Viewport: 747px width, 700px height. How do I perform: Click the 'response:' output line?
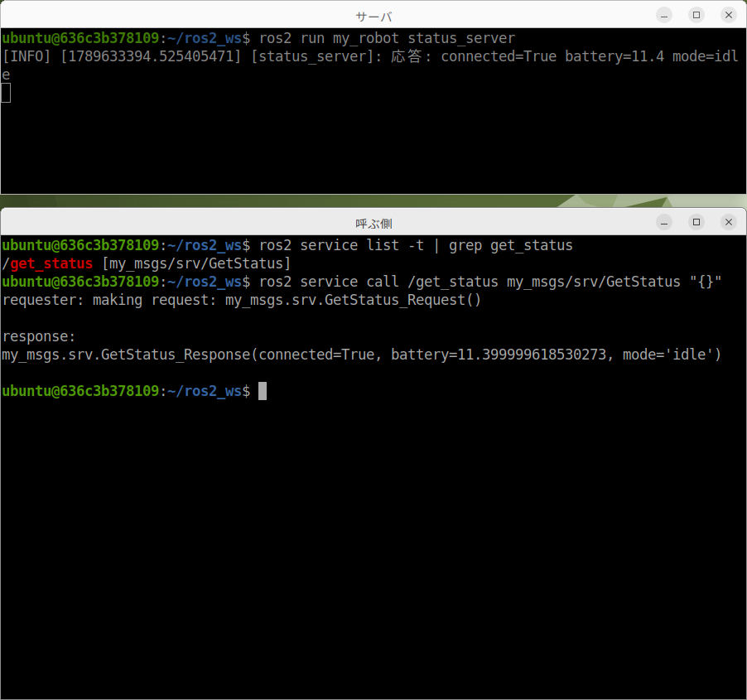[39, 336]
